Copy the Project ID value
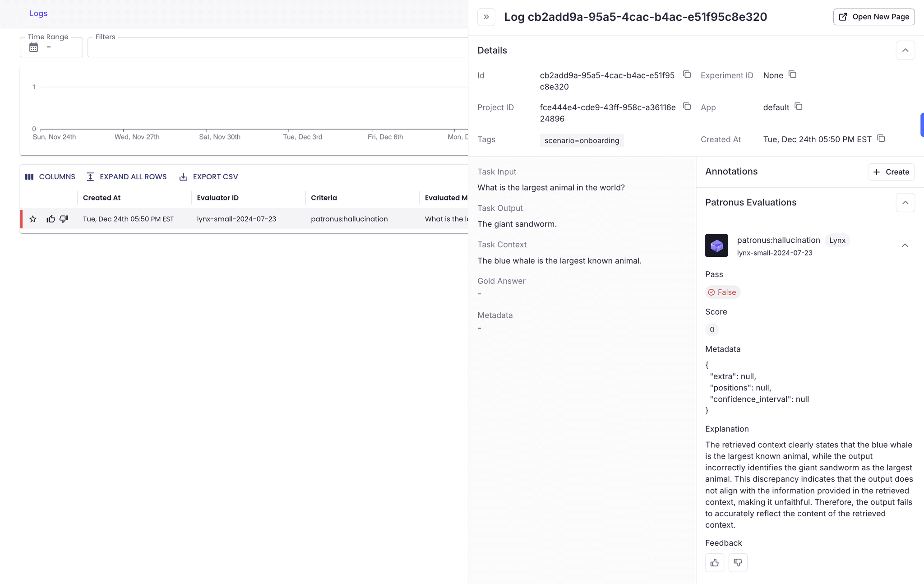924x584 pixels. 686,107
